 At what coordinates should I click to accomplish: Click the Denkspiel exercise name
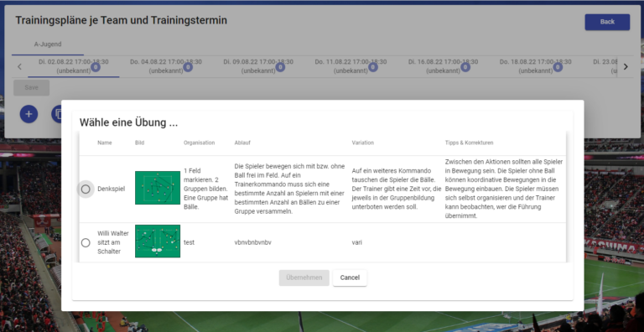click(x=112, y=189)
